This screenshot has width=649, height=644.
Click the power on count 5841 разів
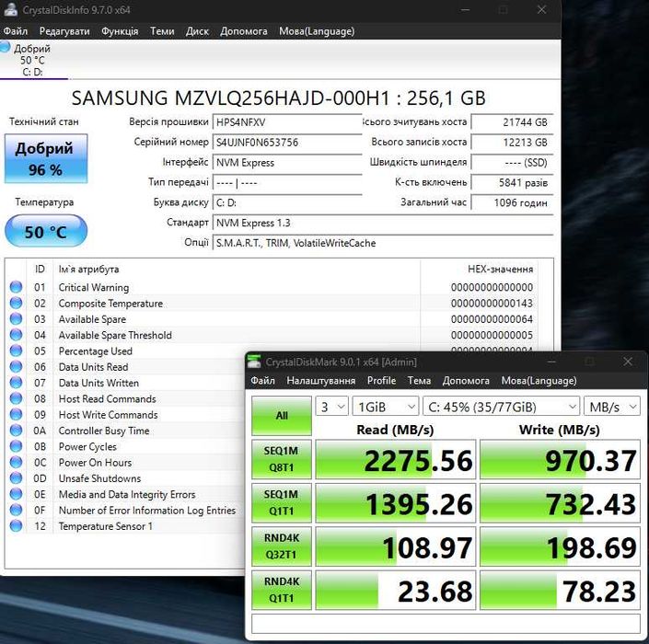(x=513, y=182)
